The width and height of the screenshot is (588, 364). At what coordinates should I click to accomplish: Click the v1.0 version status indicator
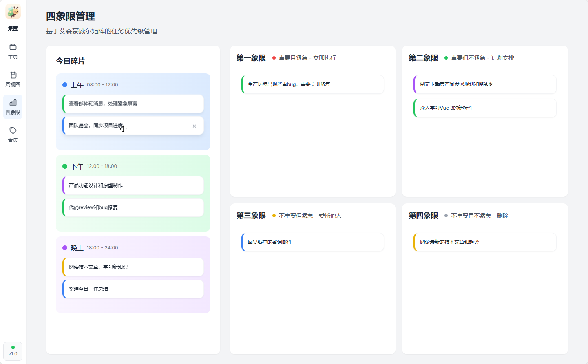coord(13,351)
